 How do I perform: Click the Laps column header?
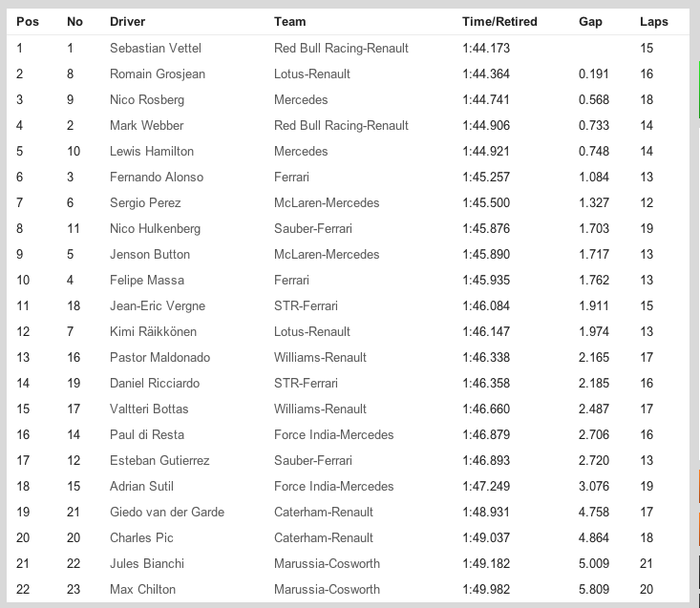pos(654,22)
